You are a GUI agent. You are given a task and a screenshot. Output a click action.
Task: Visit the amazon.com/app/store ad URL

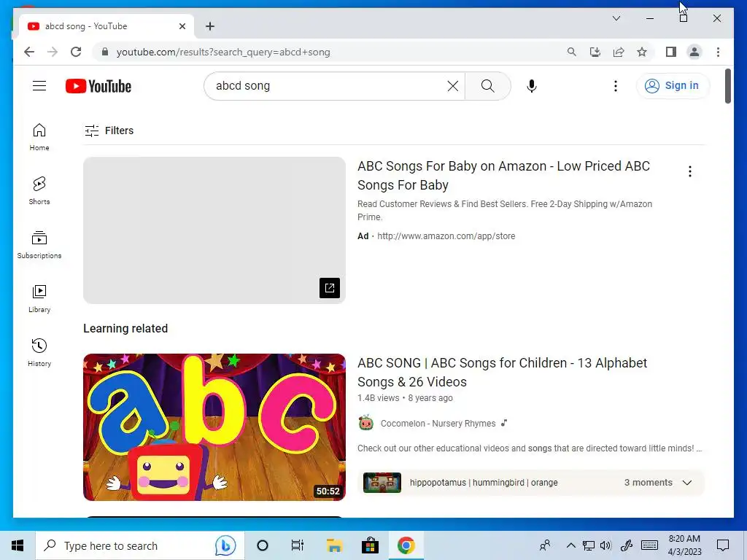click(446, 236)
